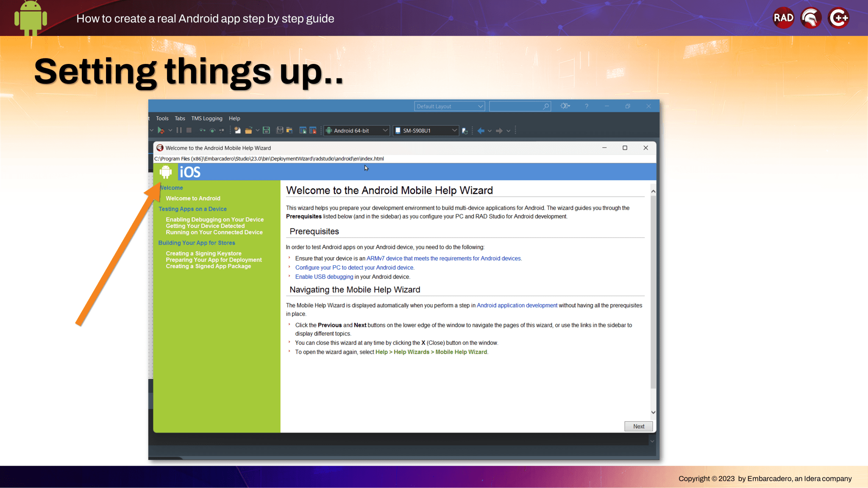868x488 pixels.
Task: Click the Next button in the wizard
Action: tap(638, 426)
